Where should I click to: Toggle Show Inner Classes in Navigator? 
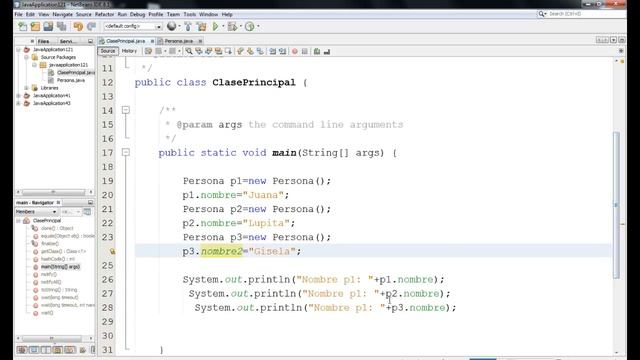pyautogui.click(x=70, y=350)
